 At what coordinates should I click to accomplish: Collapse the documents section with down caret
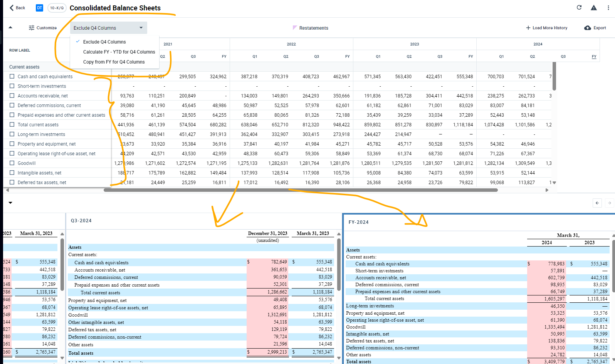tap(10, 203)
